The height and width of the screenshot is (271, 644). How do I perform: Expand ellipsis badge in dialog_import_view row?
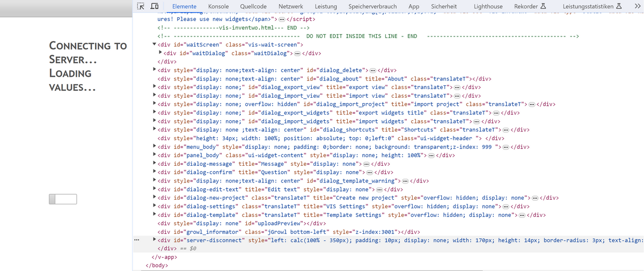(457, 96)
